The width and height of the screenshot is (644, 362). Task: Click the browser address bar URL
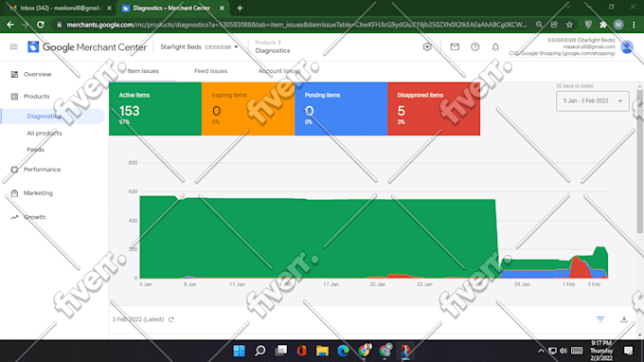(x=295, y=25)
